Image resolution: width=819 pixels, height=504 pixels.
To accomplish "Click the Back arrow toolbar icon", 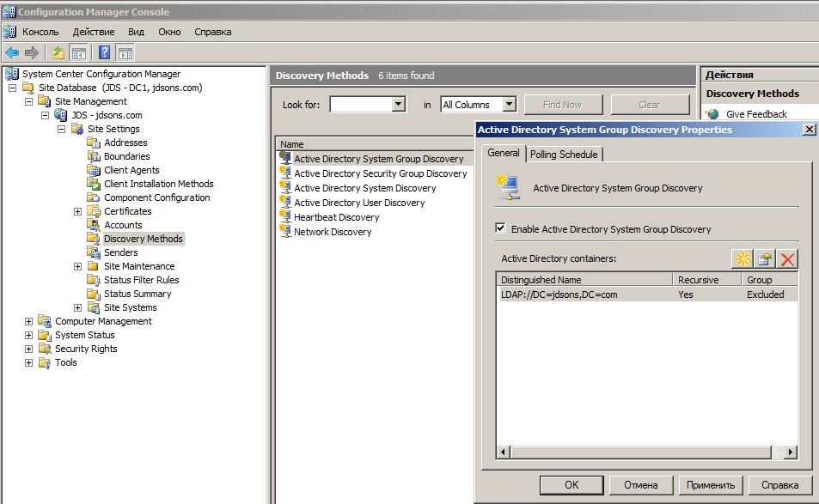I will pos(11,52).
